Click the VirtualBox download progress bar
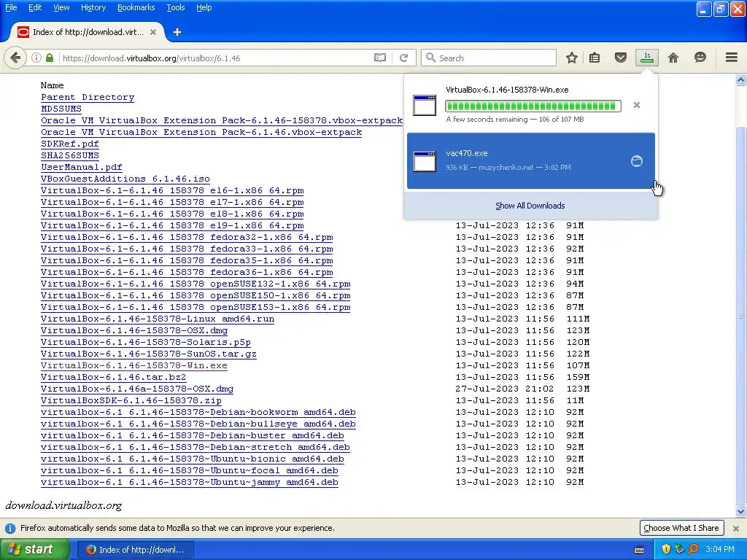This screenshot has width=747, height=560. pyautogui.click(x=533, y=106)
